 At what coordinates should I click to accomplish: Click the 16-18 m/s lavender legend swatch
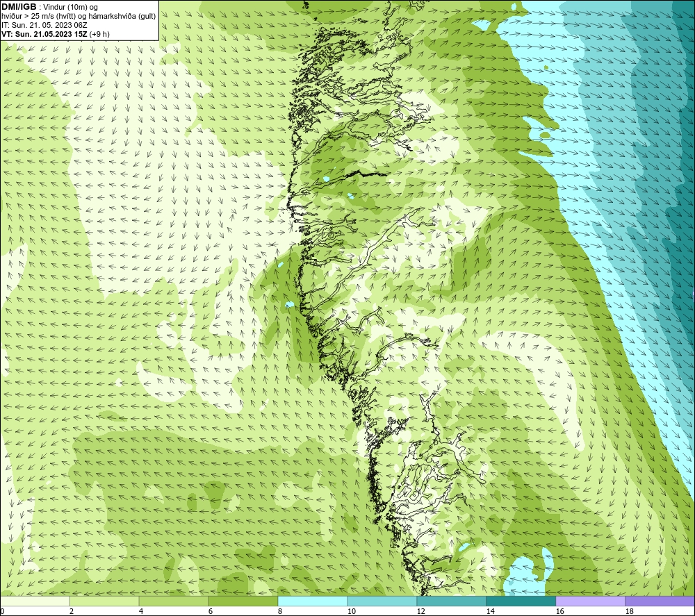tap(590, 601)
